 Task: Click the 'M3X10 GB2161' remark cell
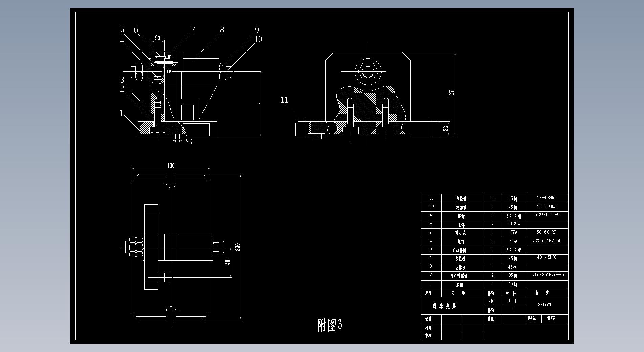tap(546, 241)
